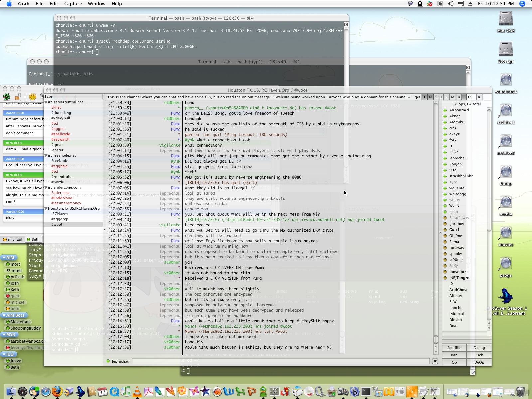
Task: Open X11 from the Dock
Action: pos(274,392)
